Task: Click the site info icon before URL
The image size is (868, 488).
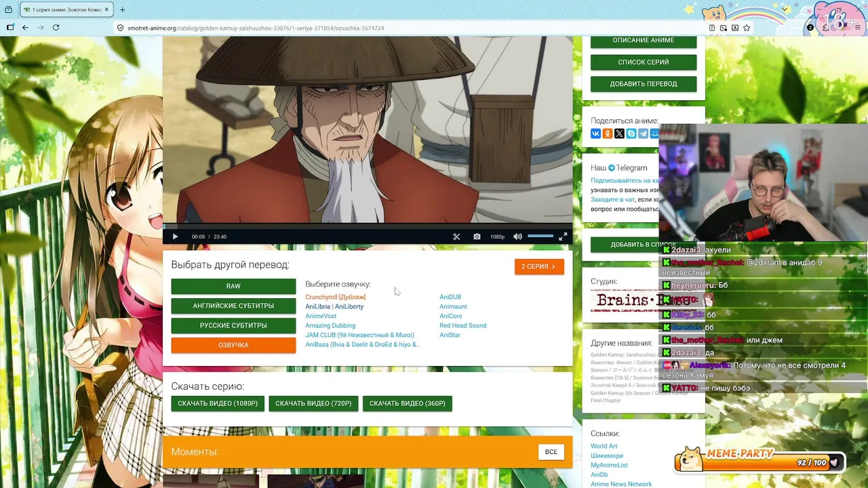Action: tap(121, 28)
